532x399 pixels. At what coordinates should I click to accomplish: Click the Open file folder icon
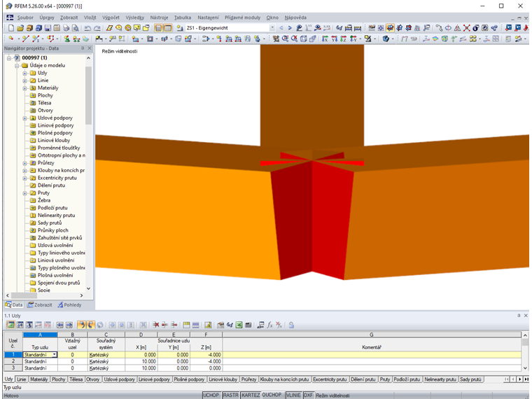pyautogui.click(x=20, y=28)
